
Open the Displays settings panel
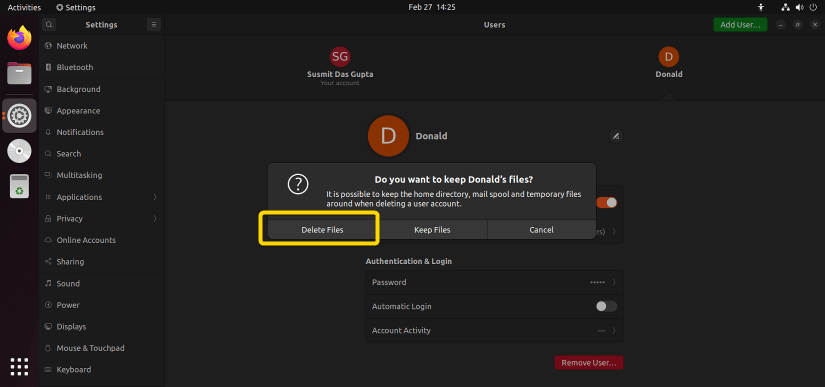[102, 327]
